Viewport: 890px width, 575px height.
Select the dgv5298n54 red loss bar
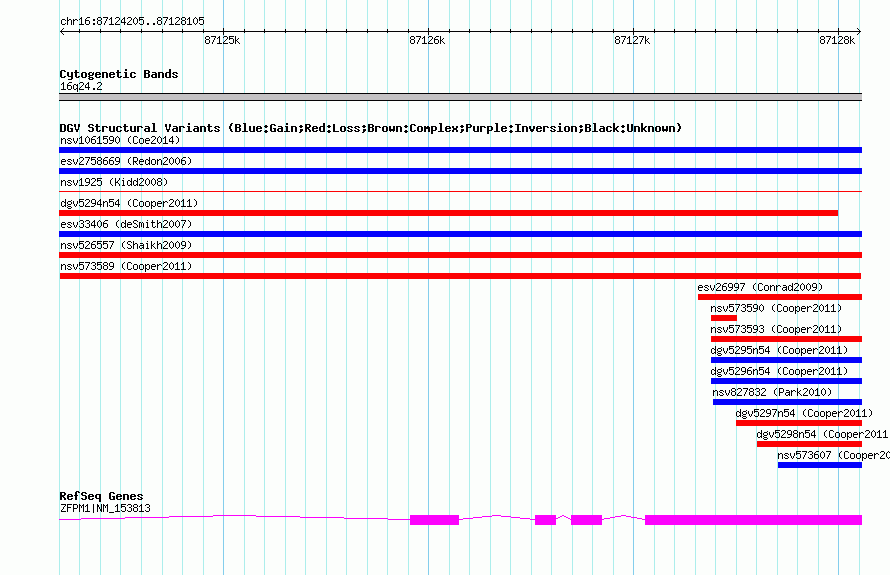tap(809, 444)
